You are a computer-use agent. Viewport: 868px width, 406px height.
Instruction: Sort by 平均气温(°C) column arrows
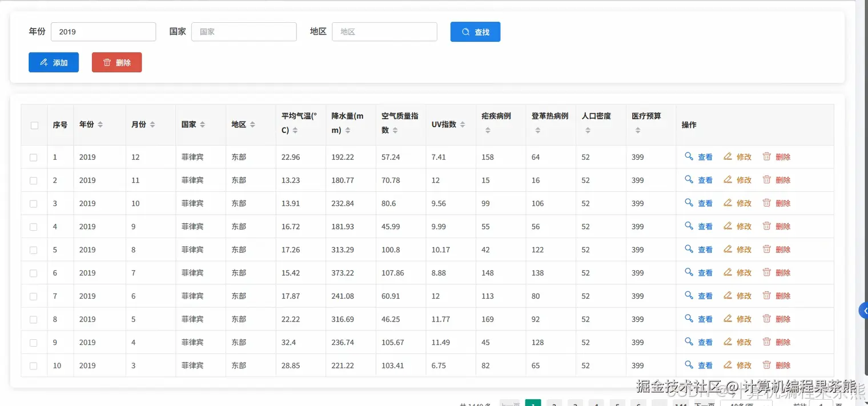point(295,130)
